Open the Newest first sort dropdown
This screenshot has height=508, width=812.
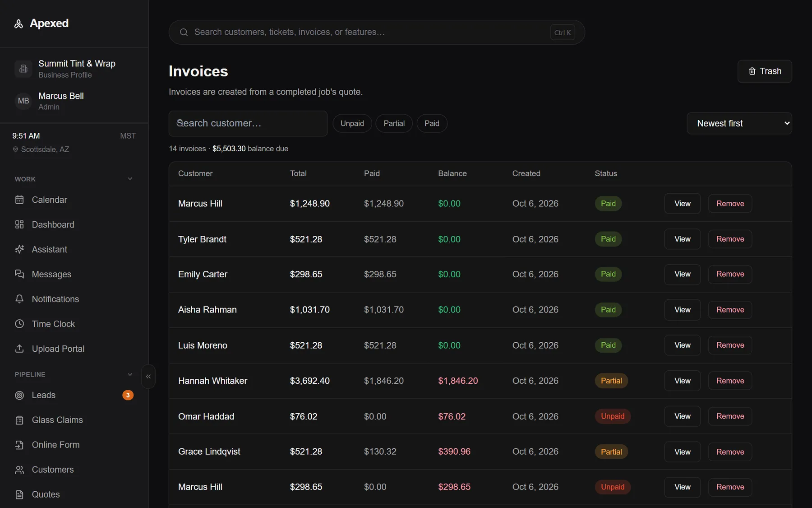[x=739, y=123]
